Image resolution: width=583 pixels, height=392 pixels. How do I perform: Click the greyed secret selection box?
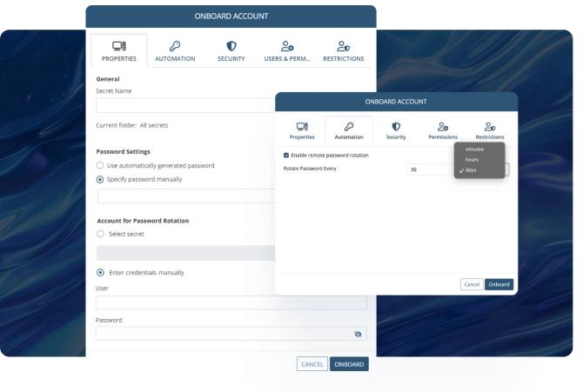point(185,253)
